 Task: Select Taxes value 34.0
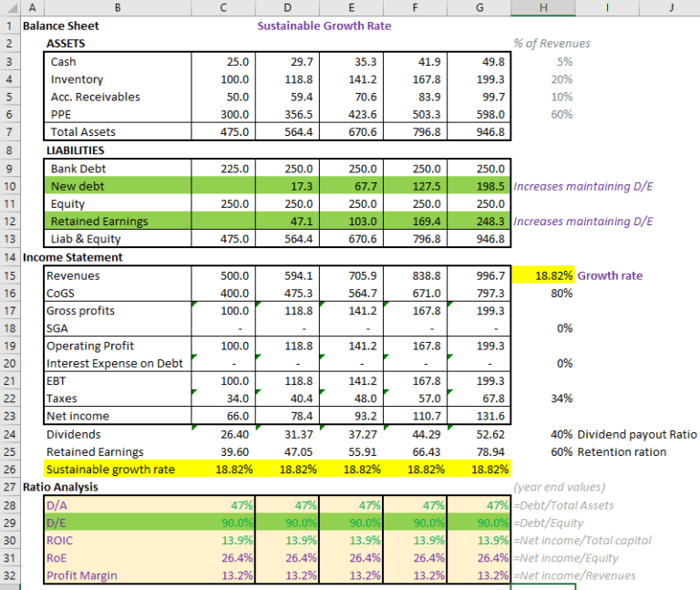223,399
